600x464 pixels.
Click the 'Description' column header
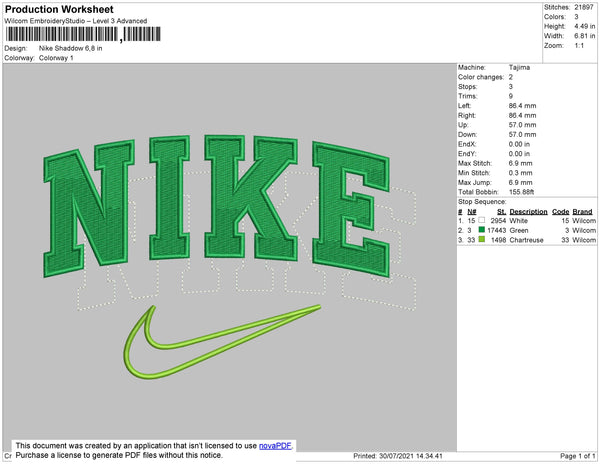pos(528,212)
